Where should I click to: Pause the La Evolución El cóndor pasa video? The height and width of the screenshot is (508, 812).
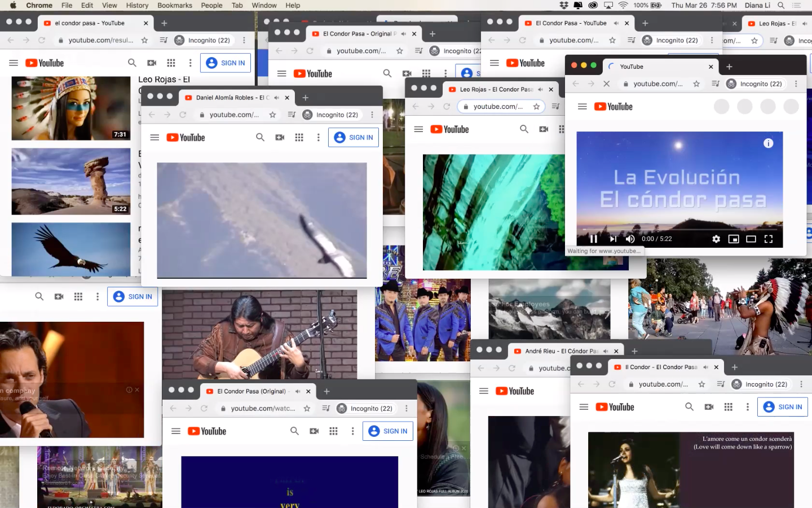point(593,239)
